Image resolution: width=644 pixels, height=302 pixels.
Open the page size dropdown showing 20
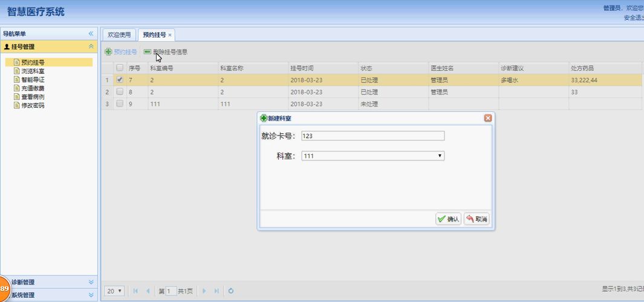click(x=114, y=291)
